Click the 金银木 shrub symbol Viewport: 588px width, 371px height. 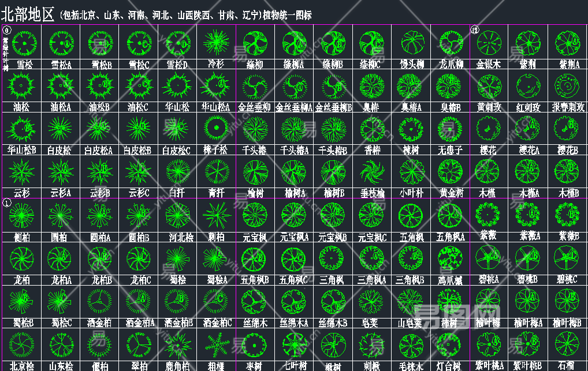[x=489, y=43]
